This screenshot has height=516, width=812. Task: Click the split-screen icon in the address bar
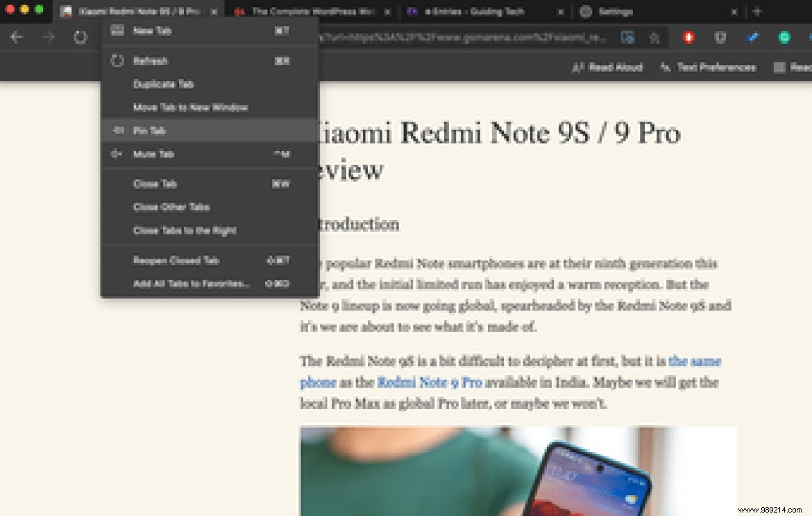coord(628,37)
